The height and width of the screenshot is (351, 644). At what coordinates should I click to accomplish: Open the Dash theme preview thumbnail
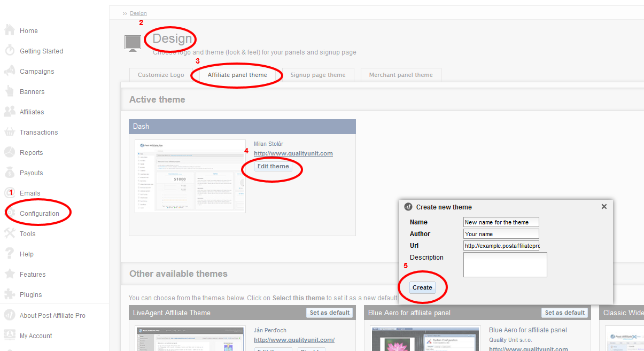[190, 176]
